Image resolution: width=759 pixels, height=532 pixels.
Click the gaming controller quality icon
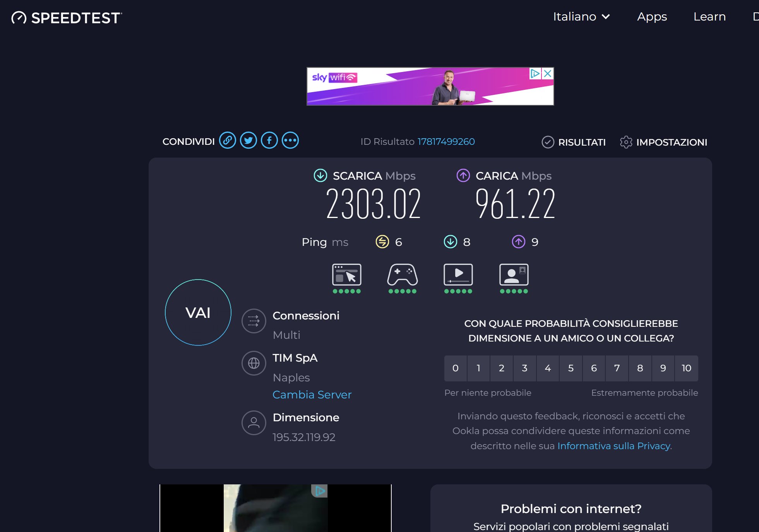(402, 275)
